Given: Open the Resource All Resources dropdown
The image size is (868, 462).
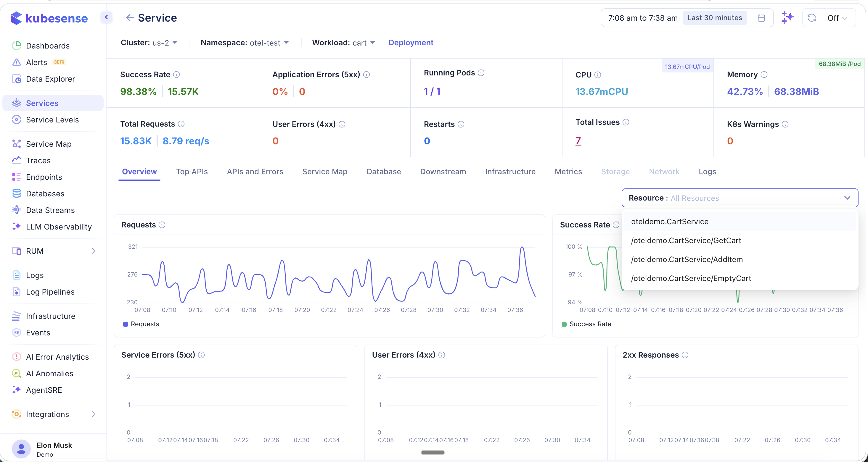Looking at the screenshot, I should [x=740, y=198].
